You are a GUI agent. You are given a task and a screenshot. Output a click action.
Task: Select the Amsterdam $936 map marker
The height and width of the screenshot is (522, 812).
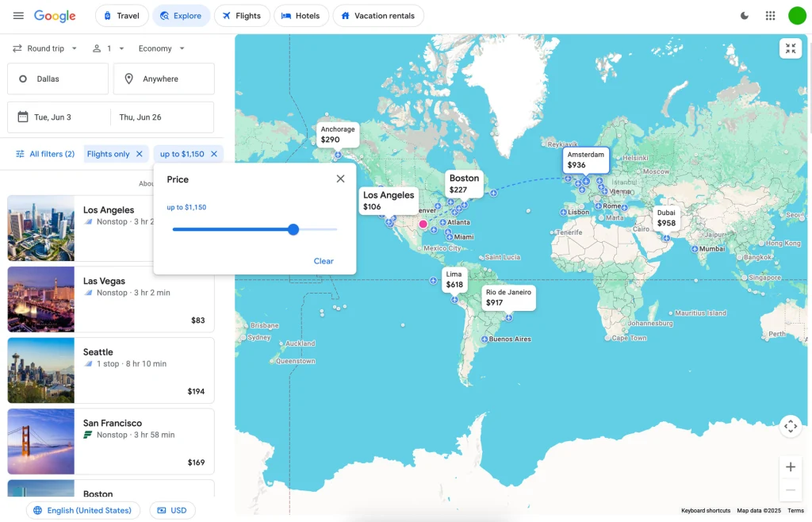[x=586, y=160]
